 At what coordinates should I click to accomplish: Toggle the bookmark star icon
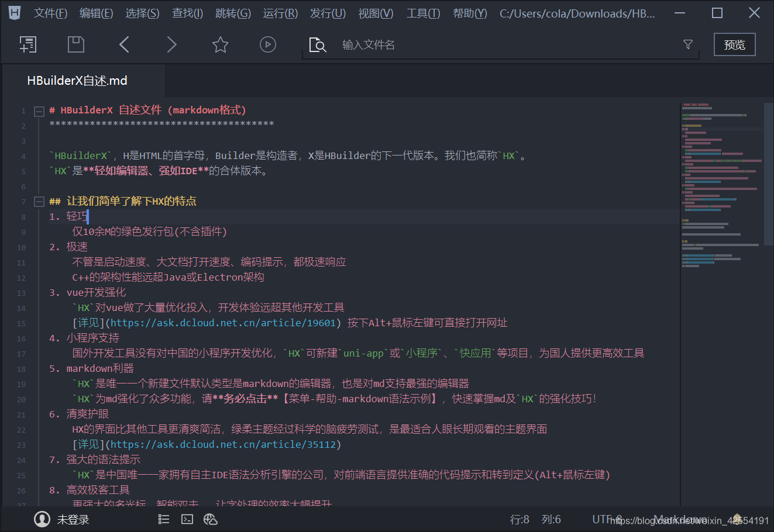click(x=220, y=44)
